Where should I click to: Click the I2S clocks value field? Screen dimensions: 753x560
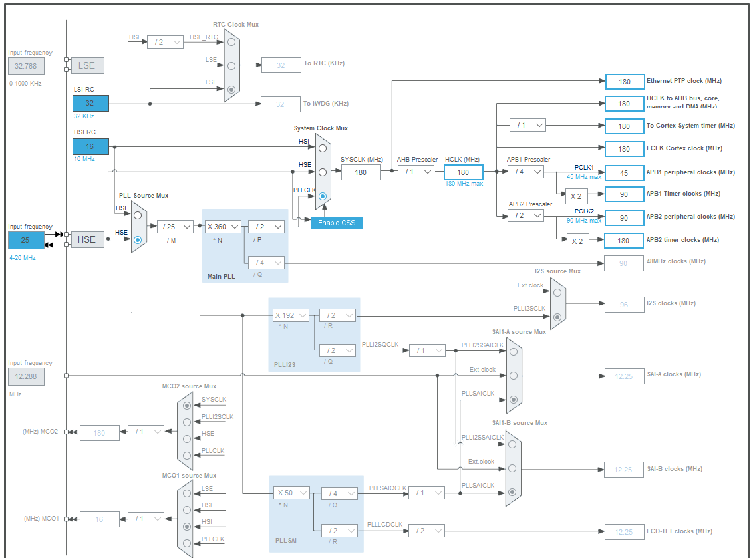tap(625, 305)
